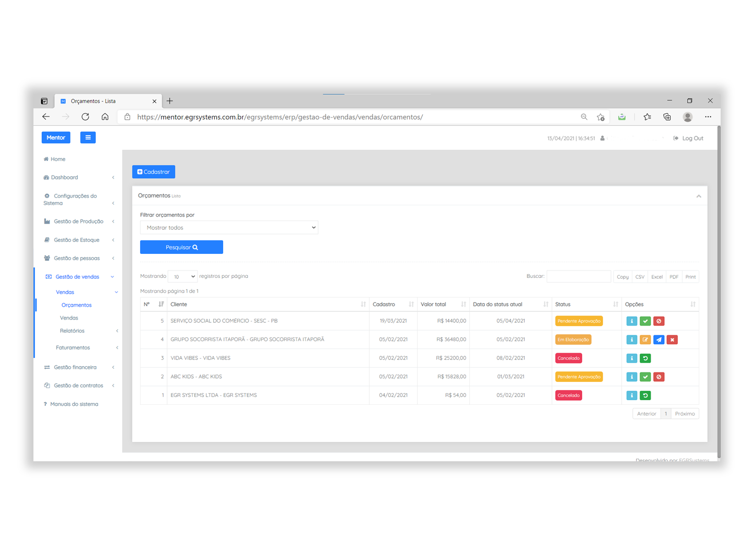Open browser zoom control in address bar
Viewport: 751px width, 560px height.
pos(584,117)
